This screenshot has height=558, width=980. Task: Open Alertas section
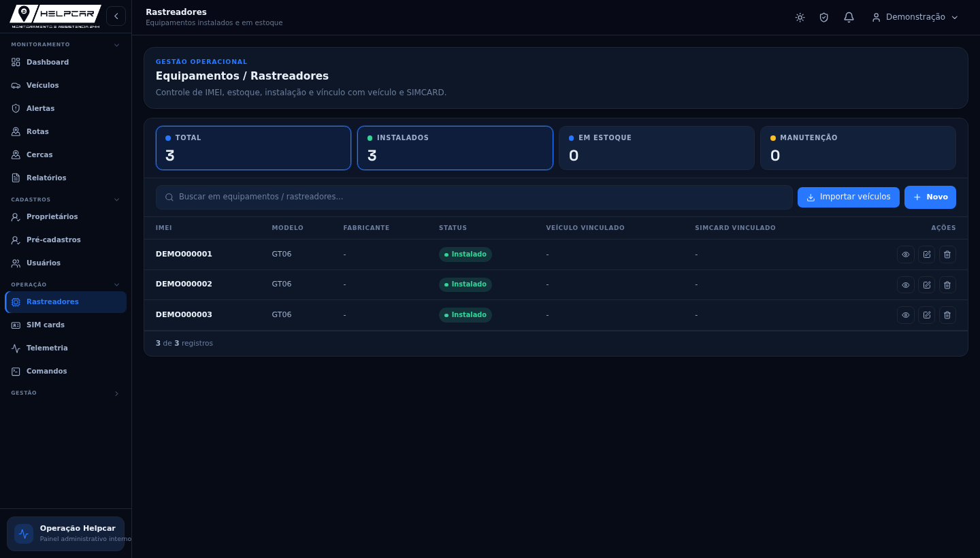(x=65, y=108)
